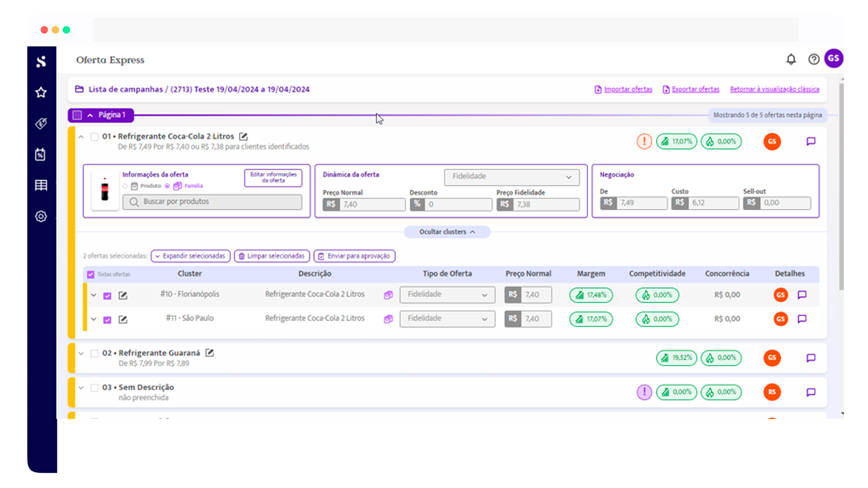Click the Buscar por produtos search field
The image size is (868, 488).
pyautogui.click(x=212, y=202)
